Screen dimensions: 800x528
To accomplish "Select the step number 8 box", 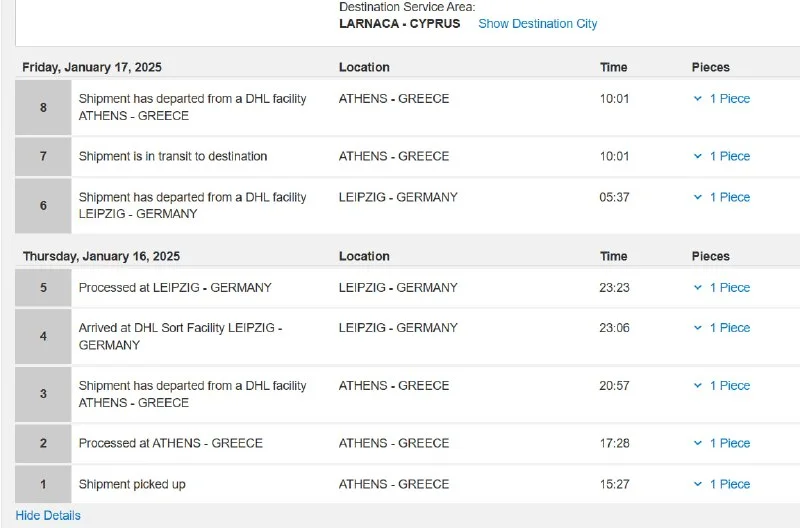I will point(43,107).
